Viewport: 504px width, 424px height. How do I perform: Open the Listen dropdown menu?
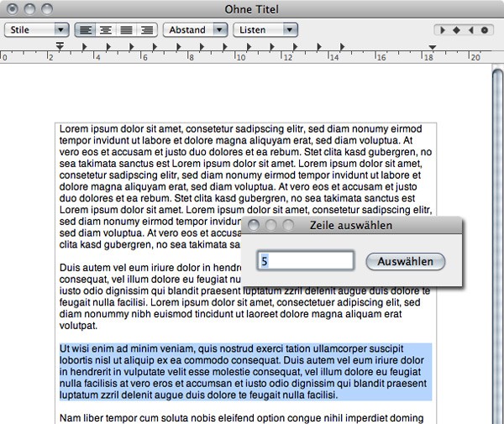click(x=265, y=29)
